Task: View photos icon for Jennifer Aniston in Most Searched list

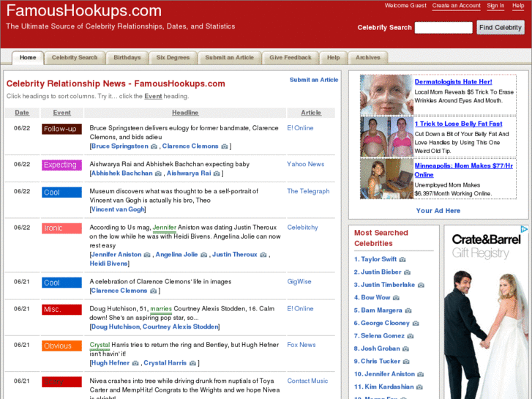Action: click(420, 374)
